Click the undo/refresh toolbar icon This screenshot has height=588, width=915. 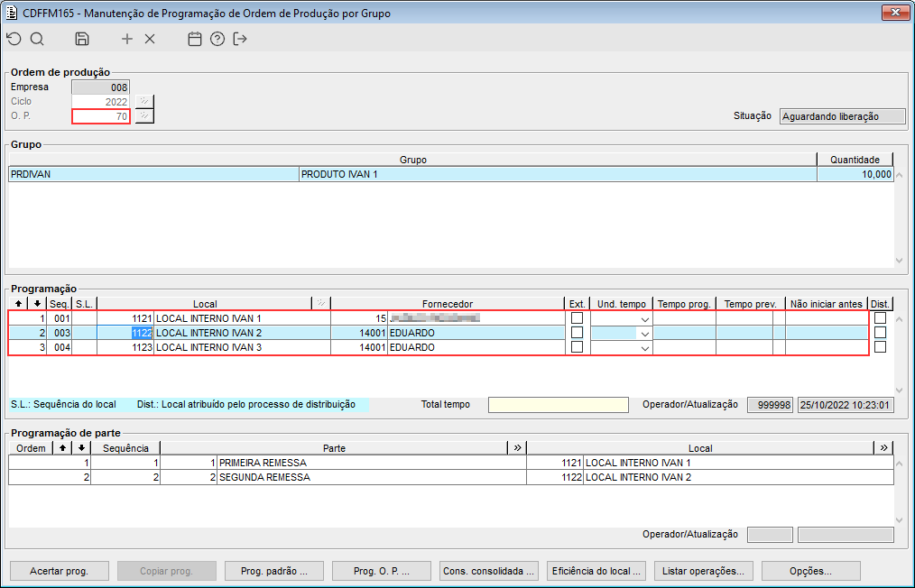tap(14, 39)
